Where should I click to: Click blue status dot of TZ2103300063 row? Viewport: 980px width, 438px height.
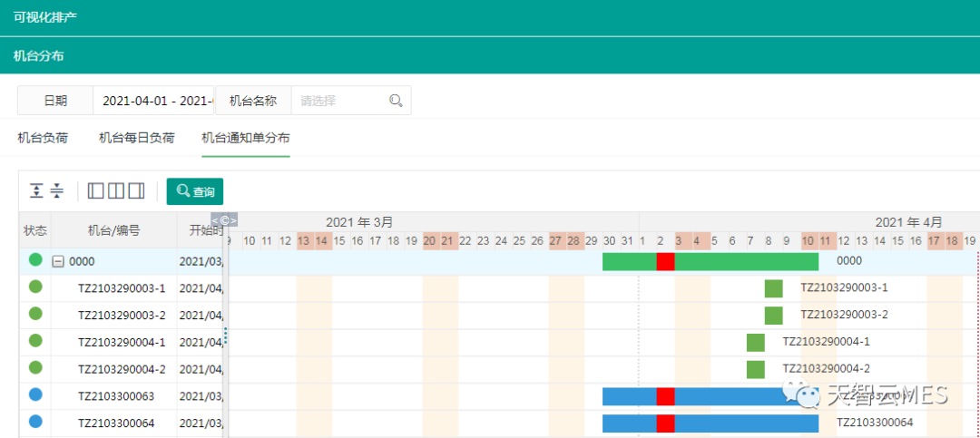tap(35, 394)
